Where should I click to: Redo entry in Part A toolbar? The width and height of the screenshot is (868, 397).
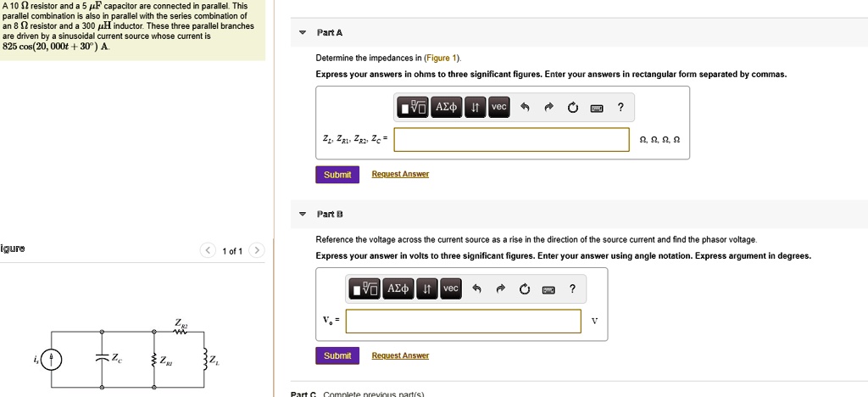click(x=548, y=108)
